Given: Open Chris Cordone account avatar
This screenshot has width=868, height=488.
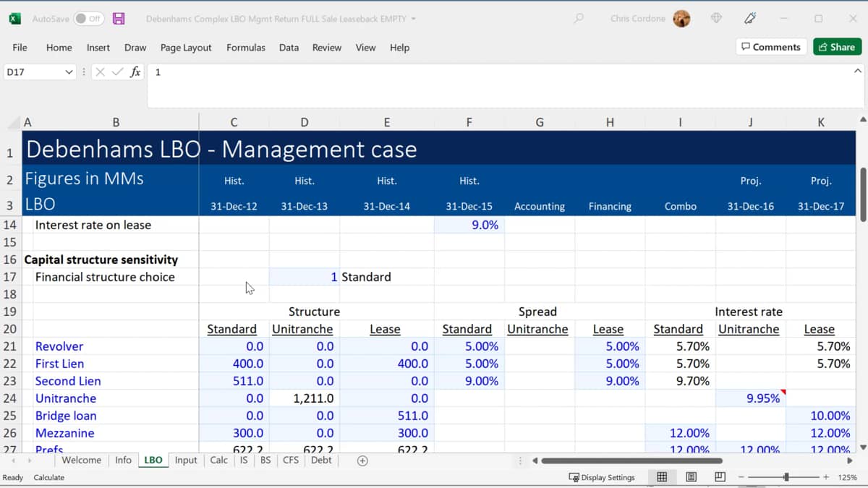Looking at the screenshot, I should pyautogui.click(x=681, y=19).
